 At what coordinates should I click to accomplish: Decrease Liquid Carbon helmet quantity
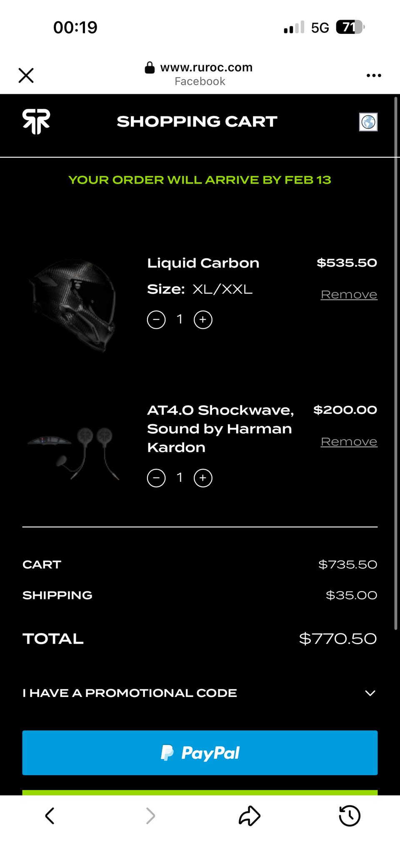156,320
